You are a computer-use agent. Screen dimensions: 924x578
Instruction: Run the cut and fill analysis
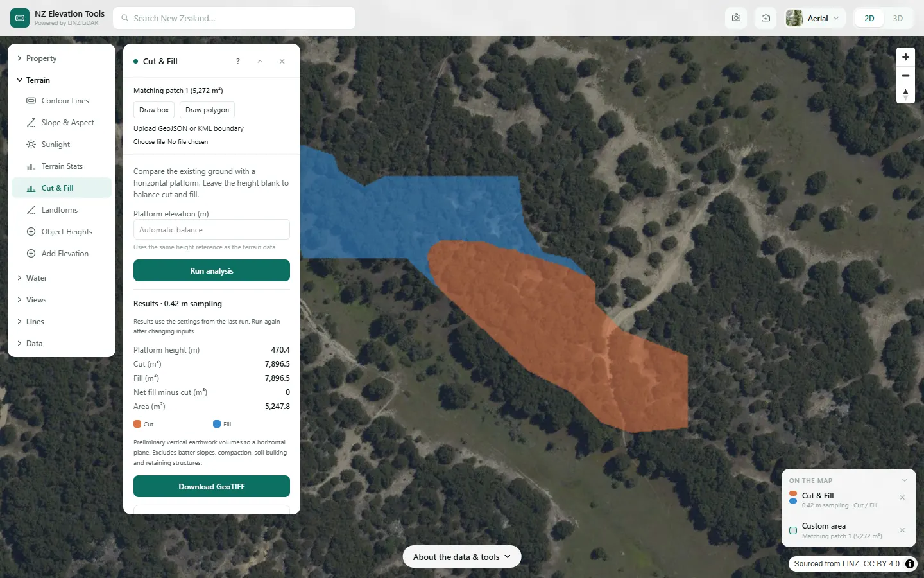(212, 270)
